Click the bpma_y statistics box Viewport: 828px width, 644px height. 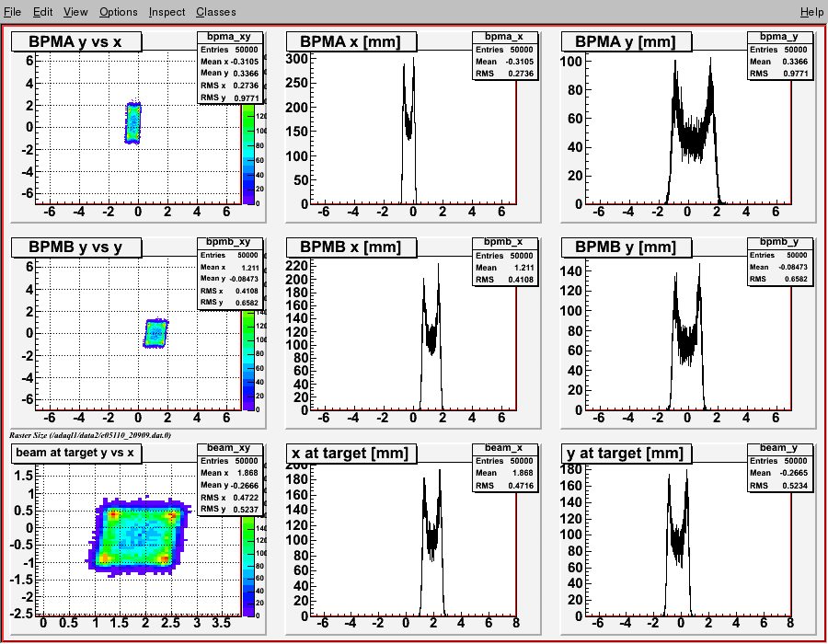click(780, 55)
